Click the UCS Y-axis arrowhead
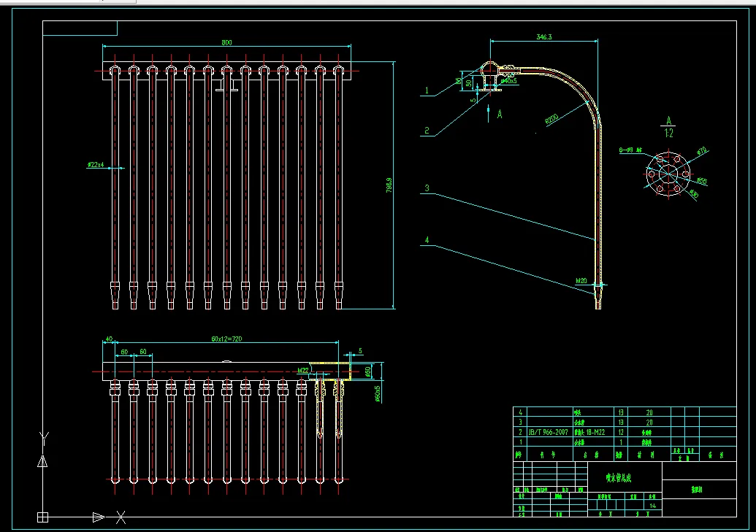This screenshot has width=756, height=532. coord(43,460)
